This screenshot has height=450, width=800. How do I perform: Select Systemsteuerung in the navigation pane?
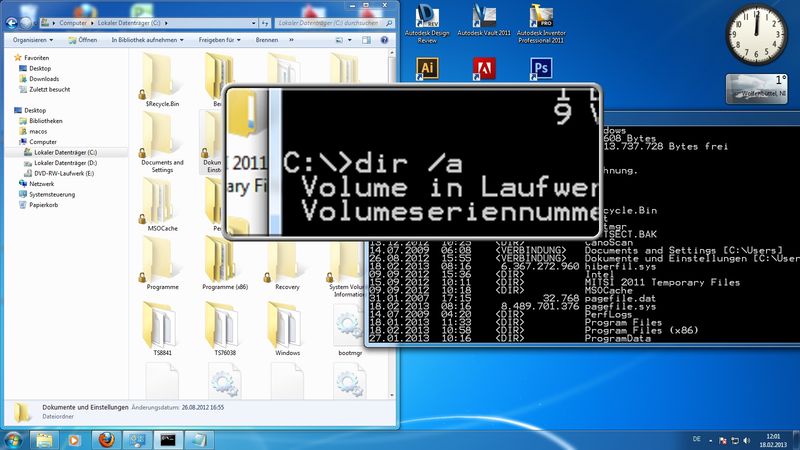pyautogui.click(x=52, y=195)
